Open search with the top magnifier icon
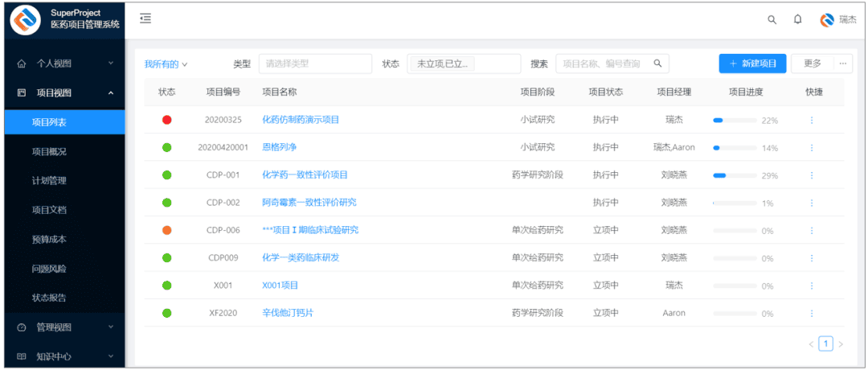 [772, 20]
